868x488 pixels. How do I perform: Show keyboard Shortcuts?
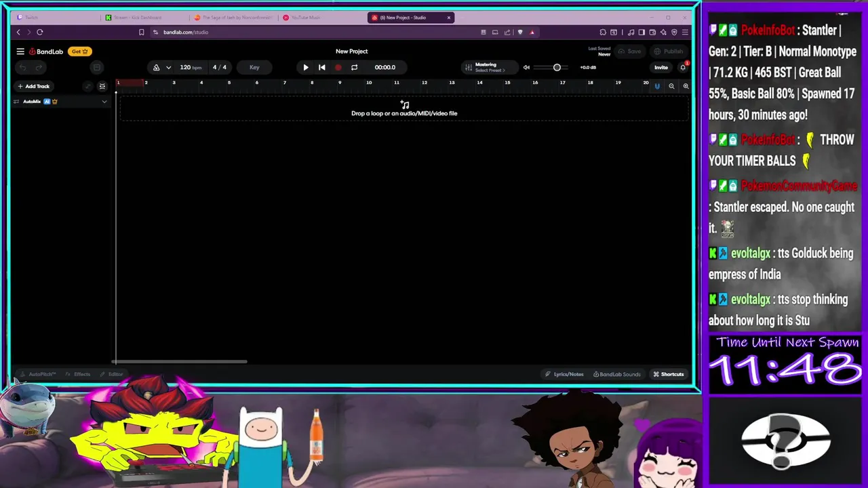(x=668, y=374)
